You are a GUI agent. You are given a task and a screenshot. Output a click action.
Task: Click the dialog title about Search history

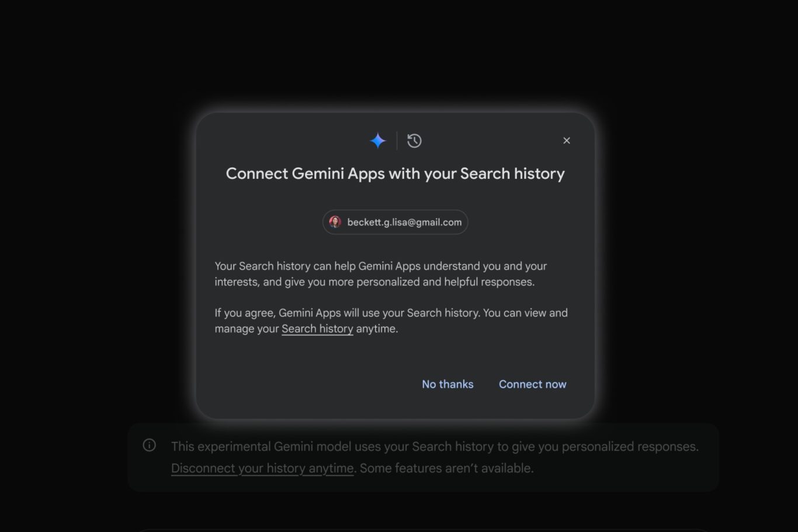click(x=395, y=173)
